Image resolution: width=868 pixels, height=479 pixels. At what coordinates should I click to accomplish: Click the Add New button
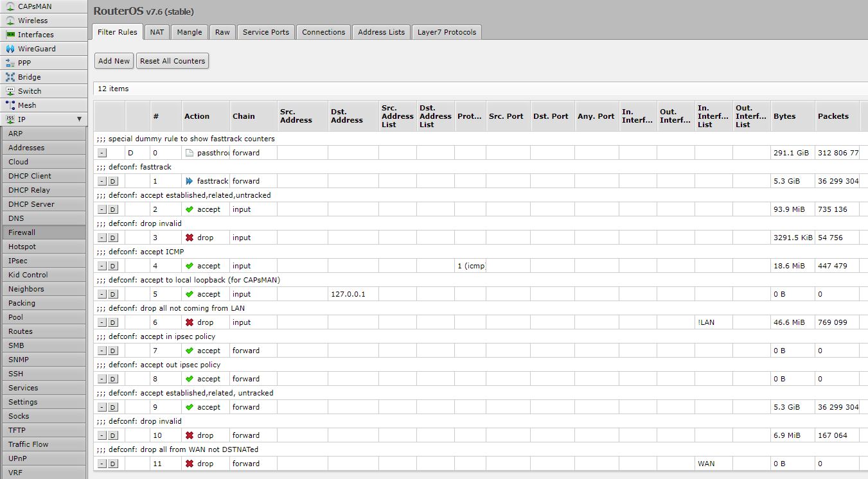114,61
